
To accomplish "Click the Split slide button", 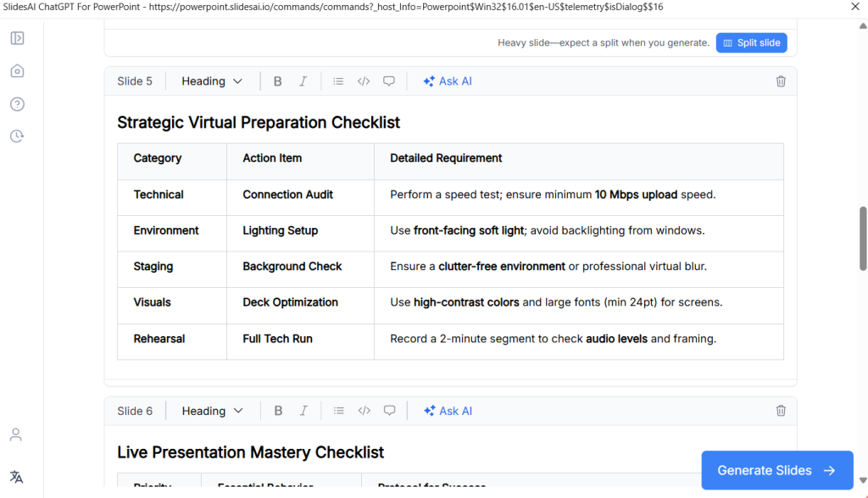I will [x=751, y=42].
